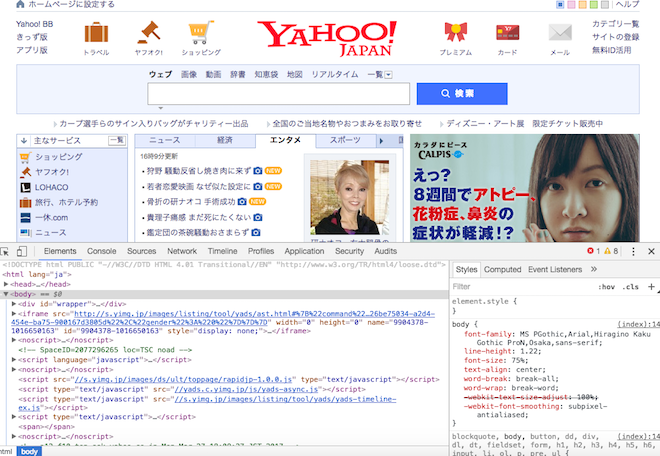Viewport: 660px width, 456px height.
Task: Open the Event Listeners tab
Action: (x=555, y=269)
